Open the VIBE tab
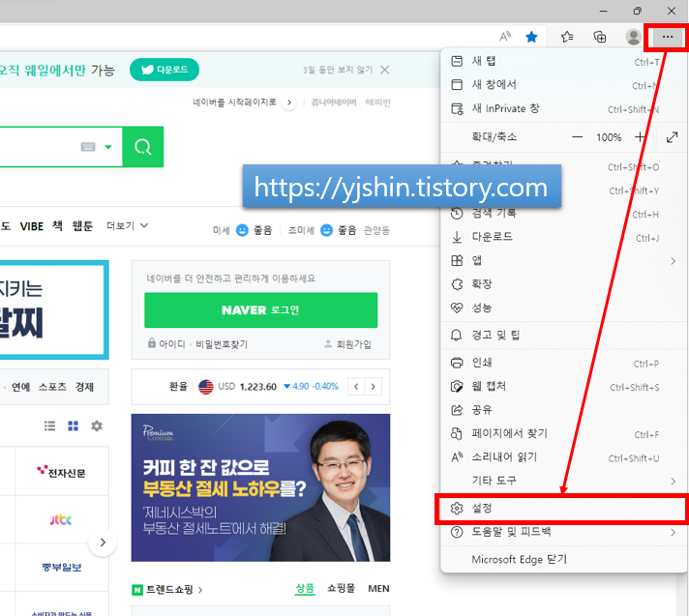The height and width of the screenshot is (616, 689). pos(32,226)
